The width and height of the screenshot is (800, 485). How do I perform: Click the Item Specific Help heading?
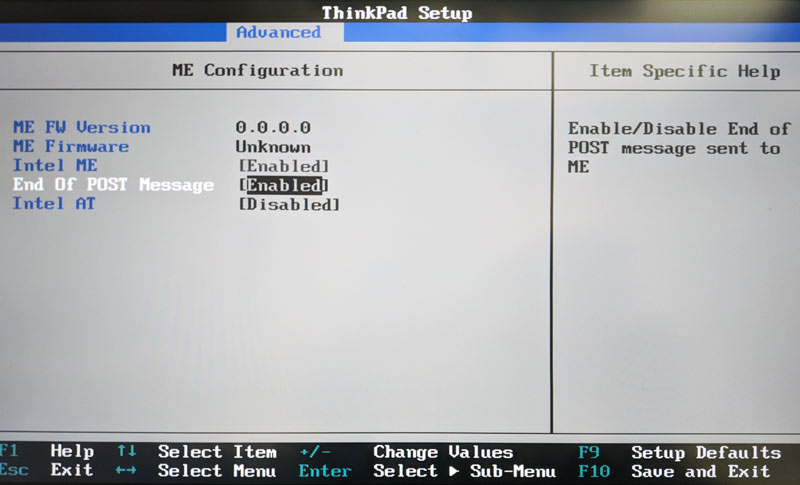pyautogui.click(x=685, y=71)
